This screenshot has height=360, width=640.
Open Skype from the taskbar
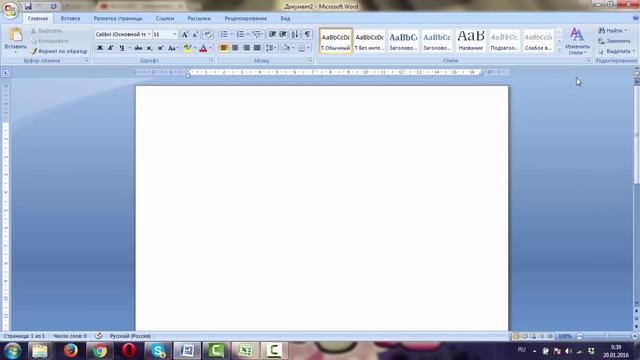(x=158, y=351)
